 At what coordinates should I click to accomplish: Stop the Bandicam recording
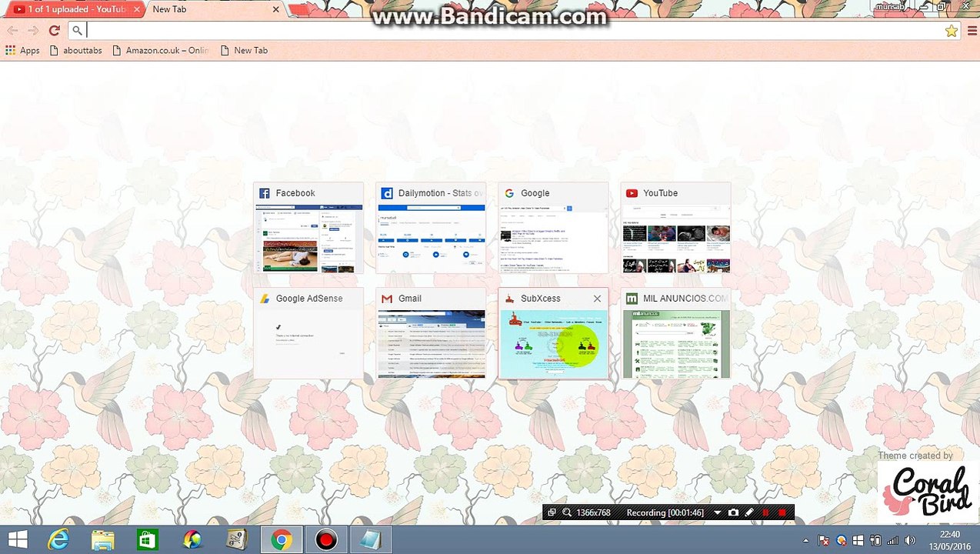[x=782, y=512]
